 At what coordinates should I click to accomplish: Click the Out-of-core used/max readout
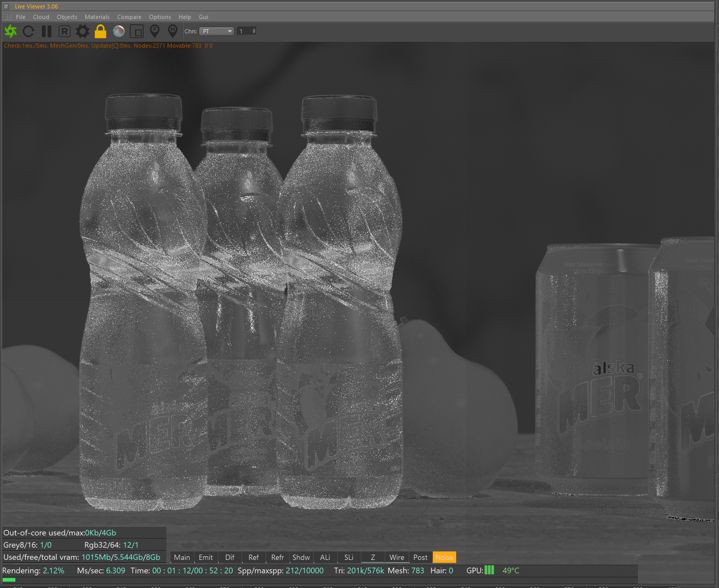coord(60,533)
